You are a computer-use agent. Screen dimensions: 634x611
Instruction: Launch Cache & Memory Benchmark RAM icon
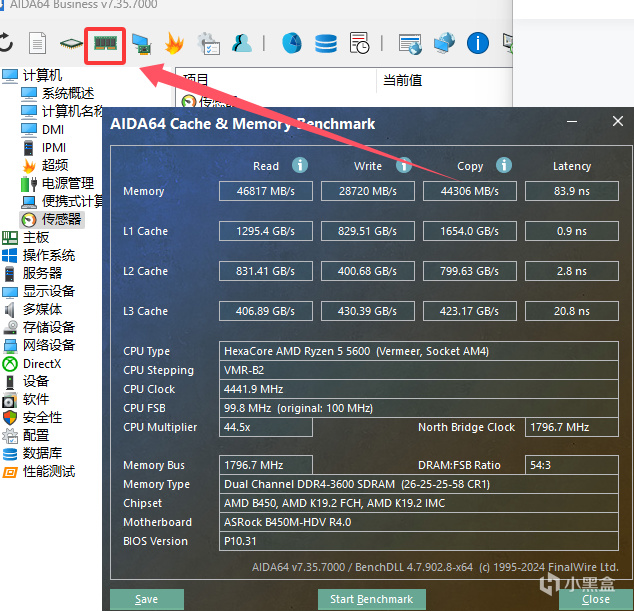105,43
